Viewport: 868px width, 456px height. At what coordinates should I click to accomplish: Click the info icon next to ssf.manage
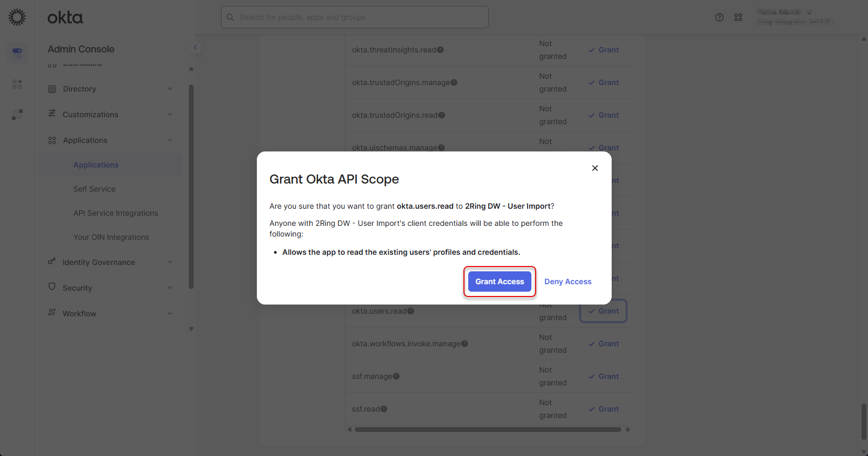pos(397,376)
